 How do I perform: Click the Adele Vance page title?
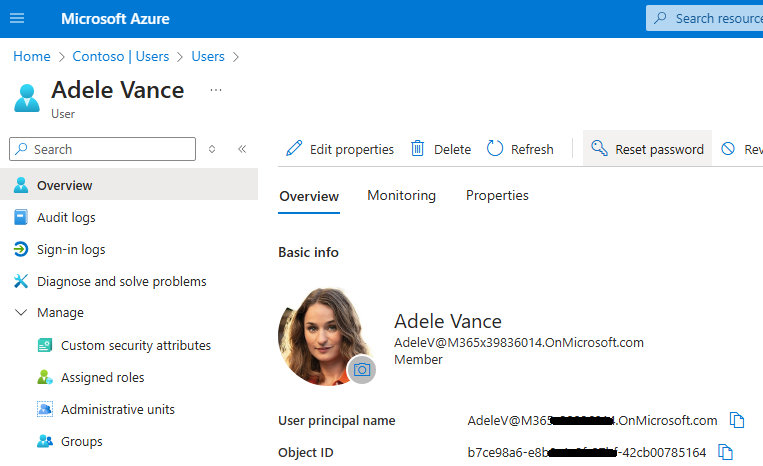click(x=118, y=90)
